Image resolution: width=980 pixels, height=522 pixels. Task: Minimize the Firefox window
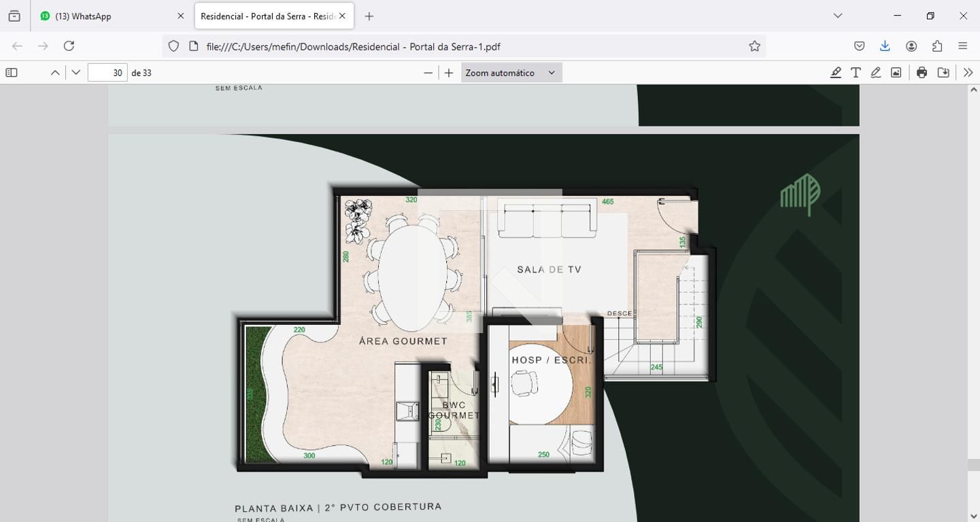coord(897,16)
